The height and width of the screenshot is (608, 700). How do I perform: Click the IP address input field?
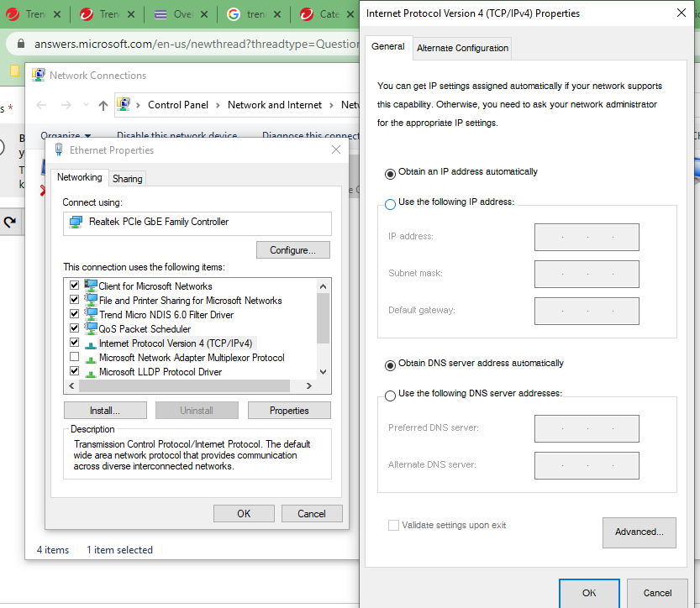point(587,237)
